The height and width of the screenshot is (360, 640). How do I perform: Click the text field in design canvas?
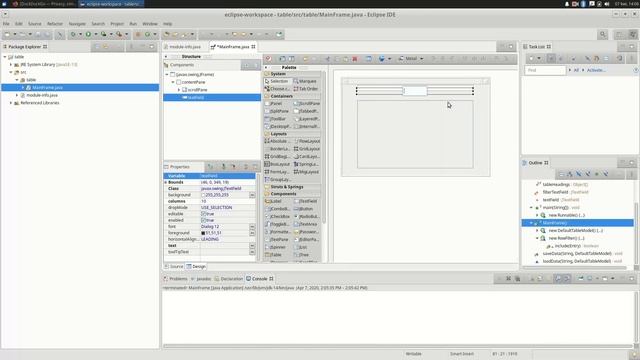(x=415, y=91)
